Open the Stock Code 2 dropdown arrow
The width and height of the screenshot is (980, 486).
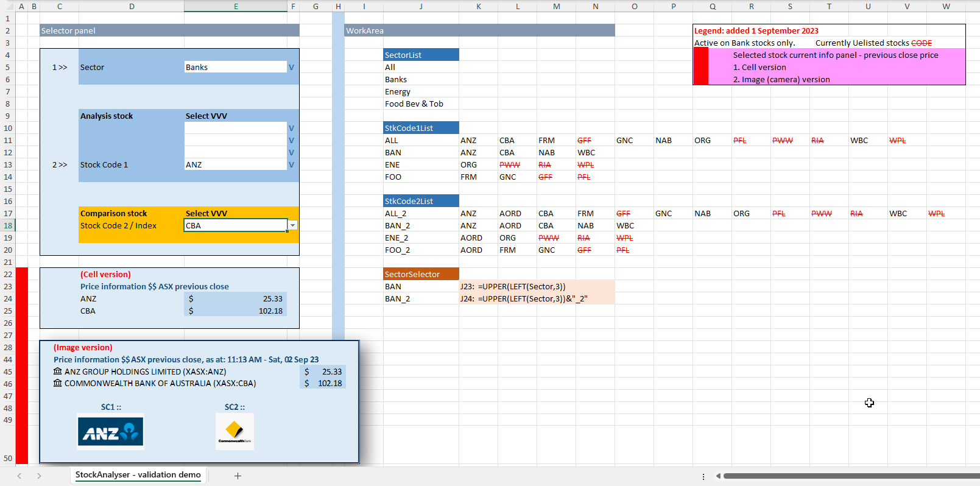[293, 225]
